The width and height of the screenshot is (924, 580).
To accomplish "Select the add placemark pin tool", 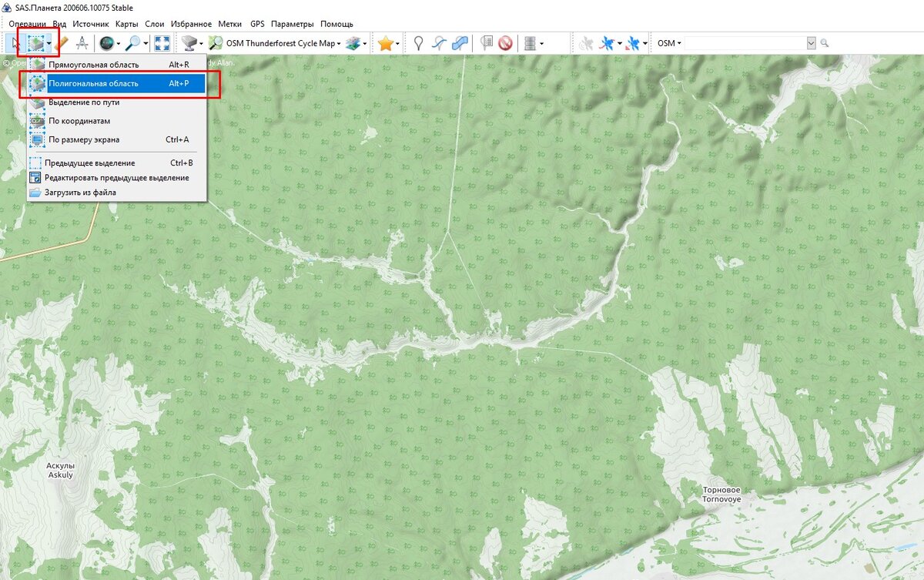I will 418,43.
